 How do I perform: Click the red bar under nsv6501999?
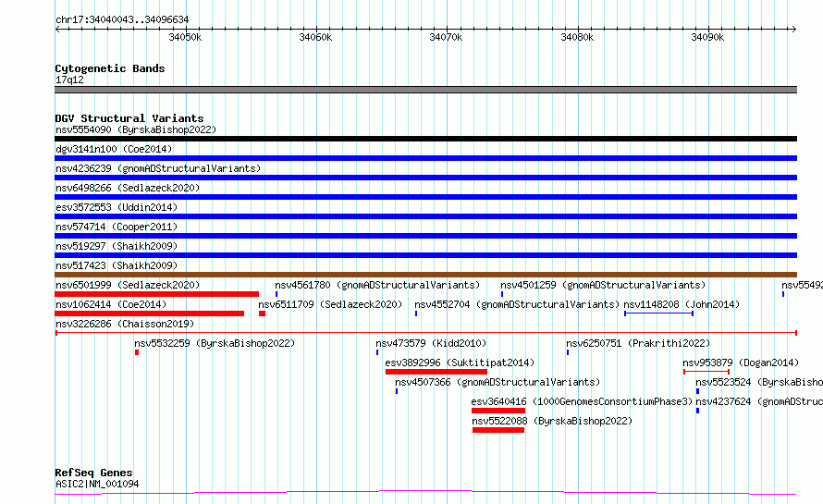tap(157, 294)
